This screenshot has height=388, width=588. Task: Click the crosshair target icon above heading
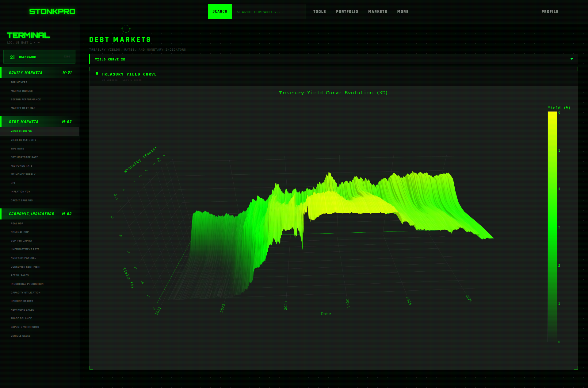click(x=126, y=29)
